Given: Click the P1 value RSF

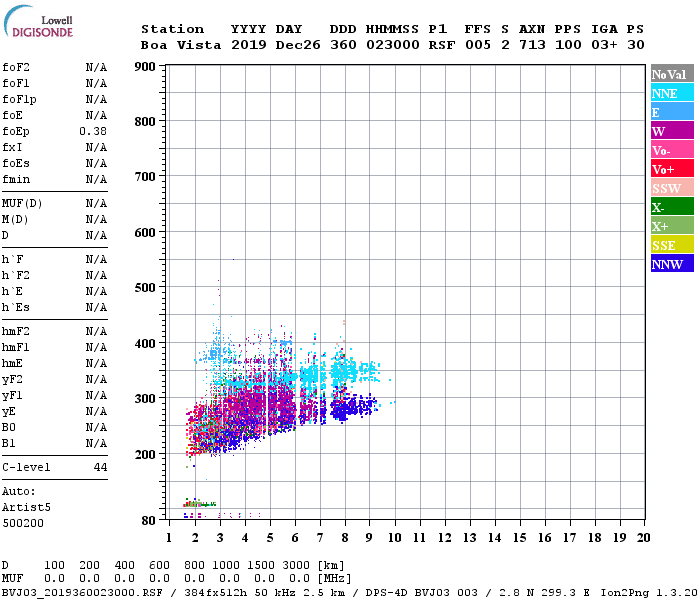Looking at the screenshot, I should 442,45.
